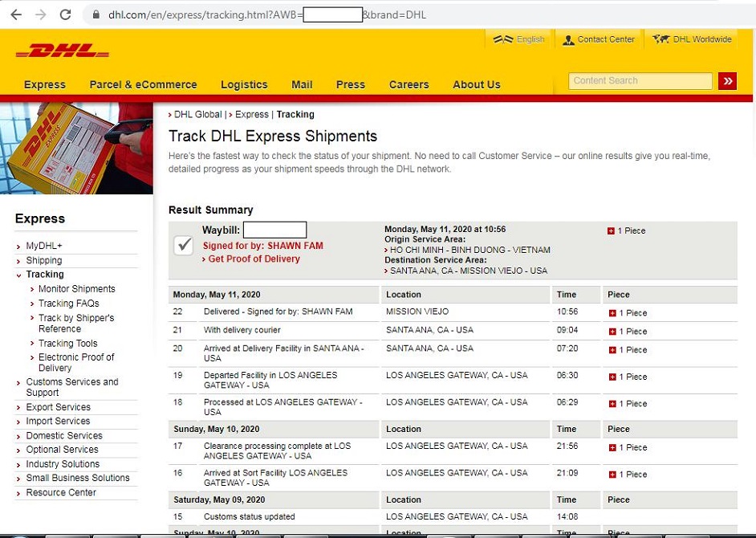
Task: Expand the 1 Piece plus for row 18
Action: (612, 404)
